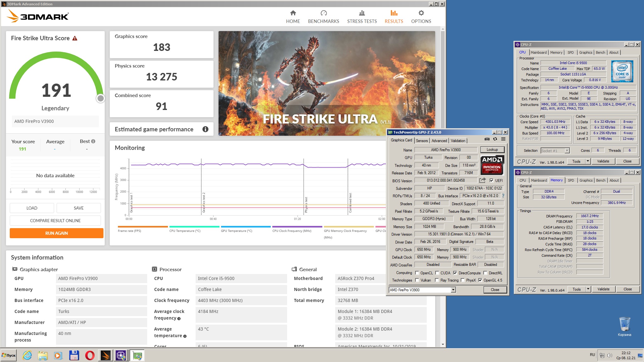Screen dimensions: 644x362
Task: Switch to the RESULTS tab in 3DMark
Action: coord(394,17)
